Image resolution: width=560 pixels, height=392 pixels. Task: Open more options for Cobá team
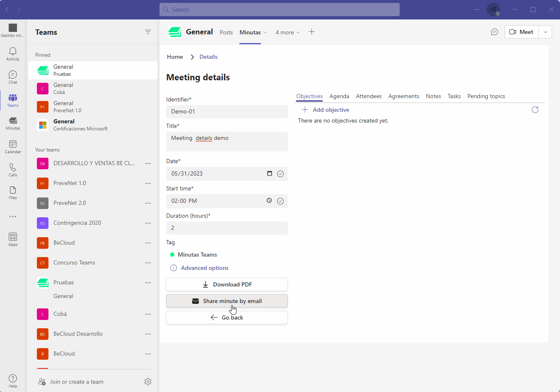coord(148,314)
